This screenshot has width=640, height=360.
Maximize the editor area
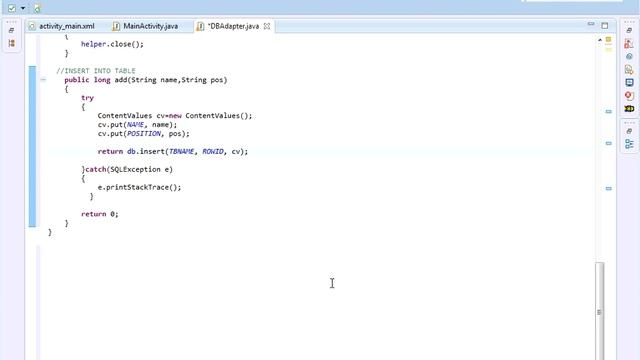coord(604,26)
